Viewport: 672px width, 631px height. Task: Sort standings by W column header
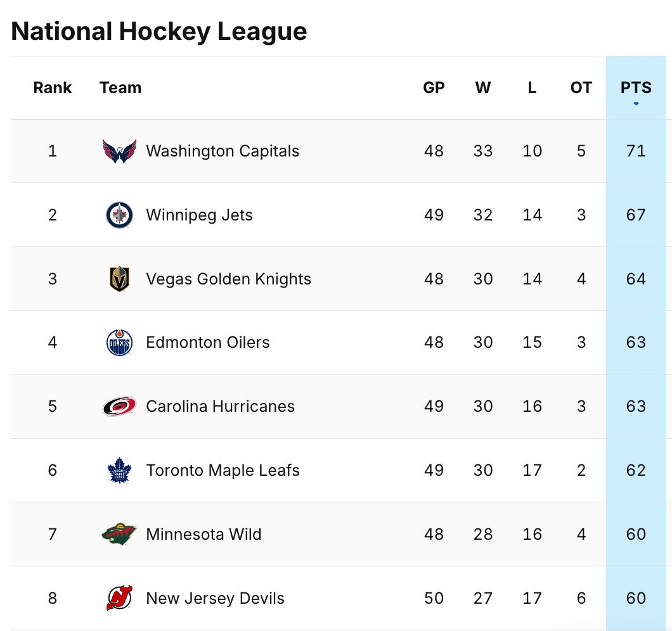point(483,88)
